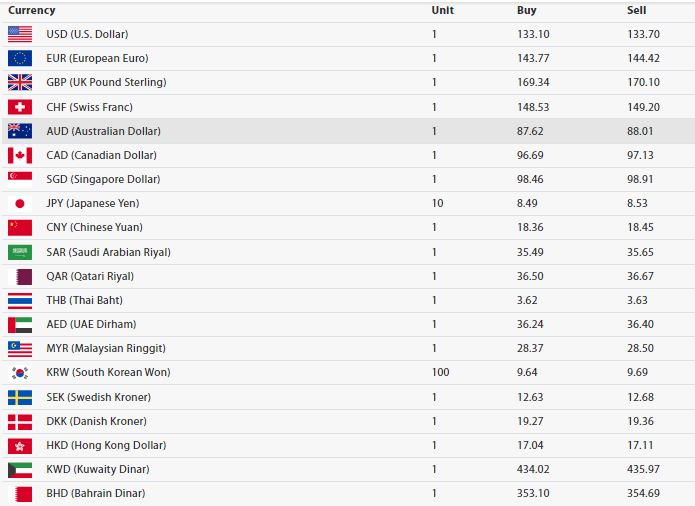Select the SGD (Singapore Dollar) row label
The width and height of the screenshot is (695, 506).
pos(103,179)
